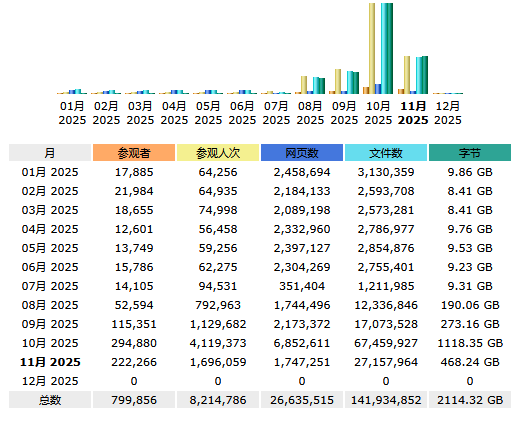Viewport: 522px width, 423px height.
Task: Select visitors value 17,885
Action: click(134, 172)
